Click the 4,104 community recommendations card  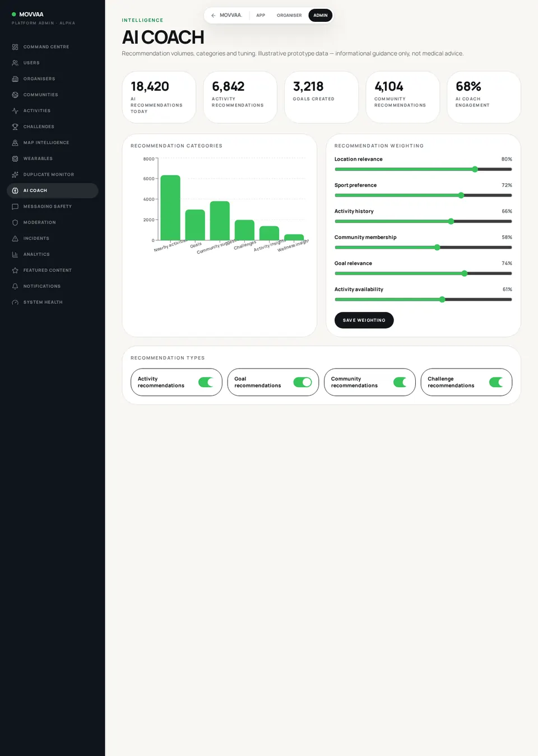(403, 97)
